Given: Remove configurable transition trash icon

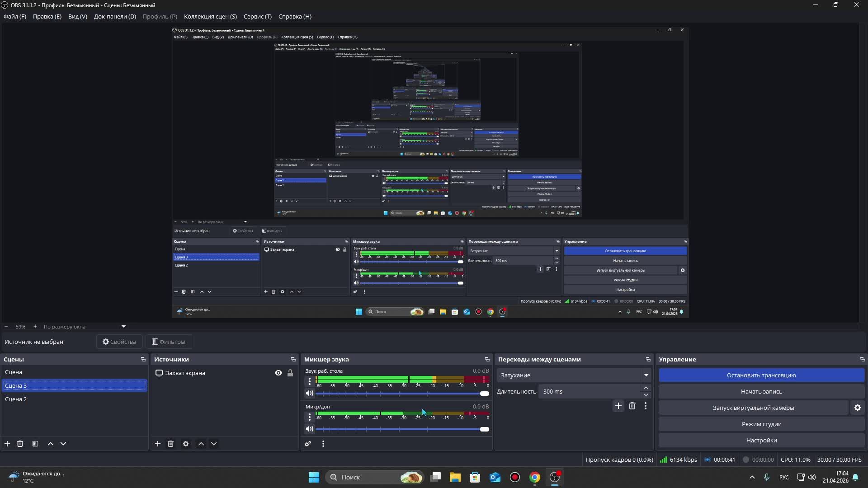Looking at the screenshot, I should coord(632,406).
